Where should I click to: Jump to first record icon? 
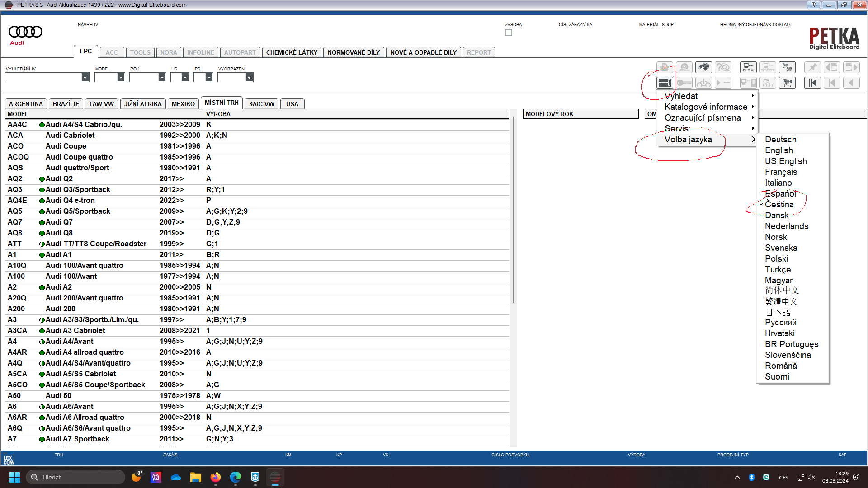(x=812, y=83)
